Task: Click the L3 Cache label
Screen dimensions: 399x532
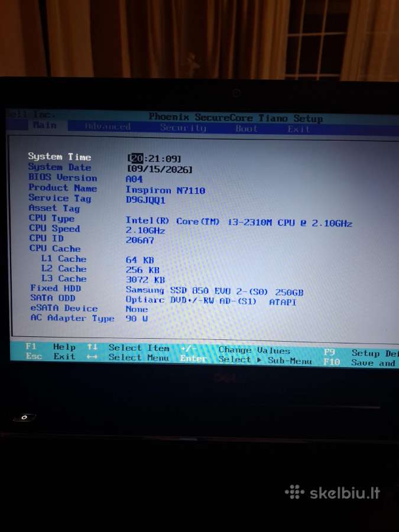Action: pyautogui.click(x=64, y=278)
